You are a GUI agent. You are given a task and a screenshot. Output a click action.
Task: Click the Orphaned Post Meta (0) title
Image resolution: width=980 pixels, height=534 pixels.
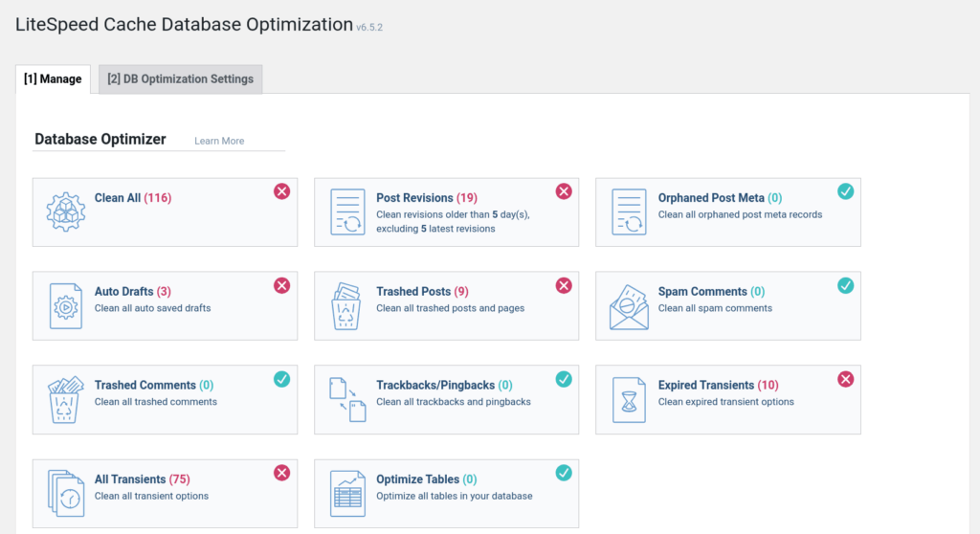[720, 197]
